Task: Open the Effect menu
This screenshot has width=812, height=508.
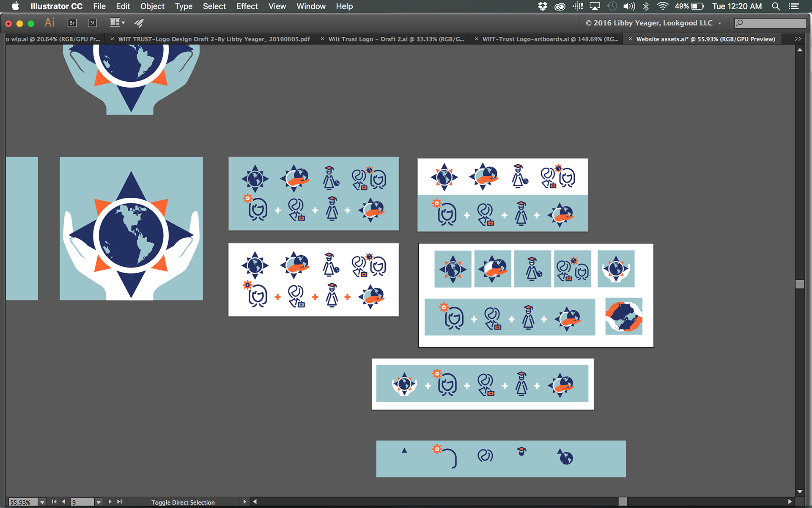Action: 247,6
